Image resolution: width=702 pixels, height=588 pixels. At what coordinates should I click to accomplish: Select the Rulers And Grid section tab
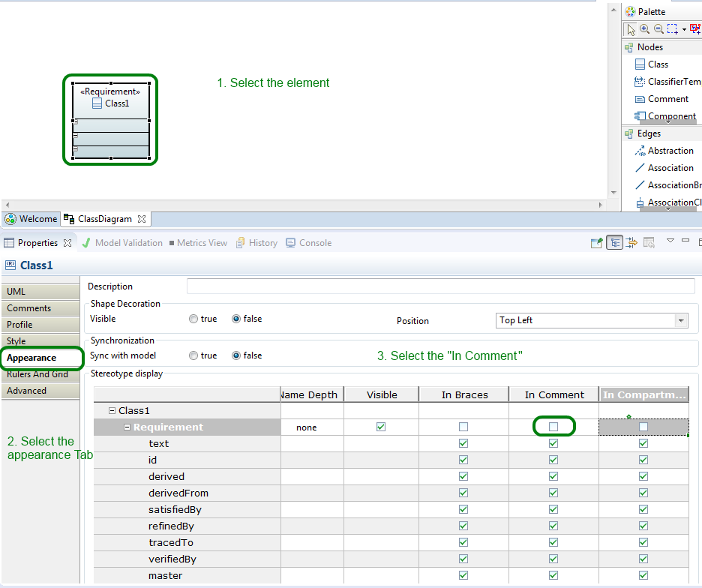point(40,374)
